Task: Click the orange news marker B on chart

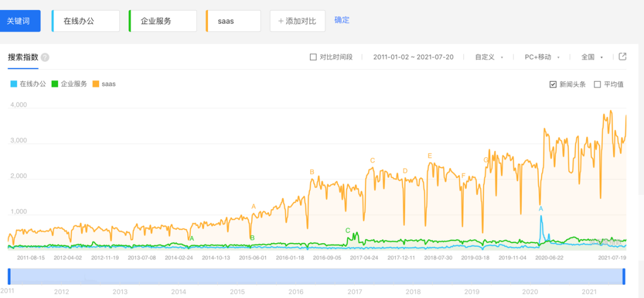Action: pyautogui.click(x=312, y=172)
